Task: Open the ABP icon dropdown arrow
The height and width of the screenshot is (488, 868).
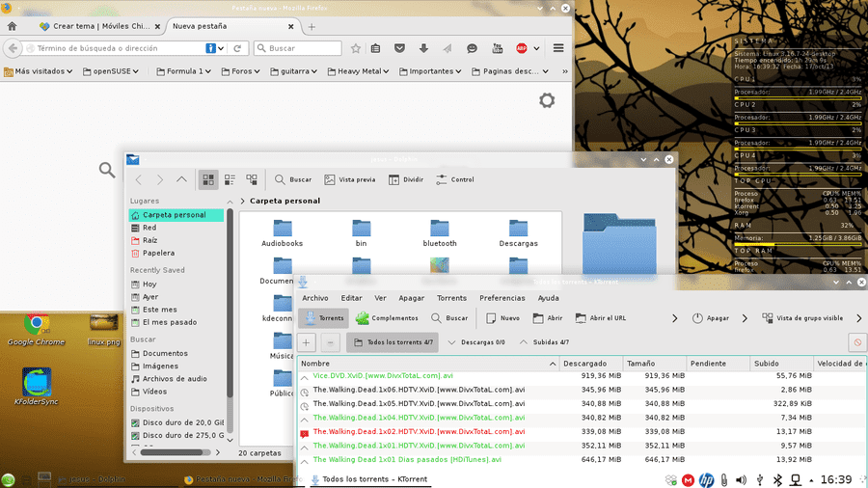Action: [x=536, y=48]
